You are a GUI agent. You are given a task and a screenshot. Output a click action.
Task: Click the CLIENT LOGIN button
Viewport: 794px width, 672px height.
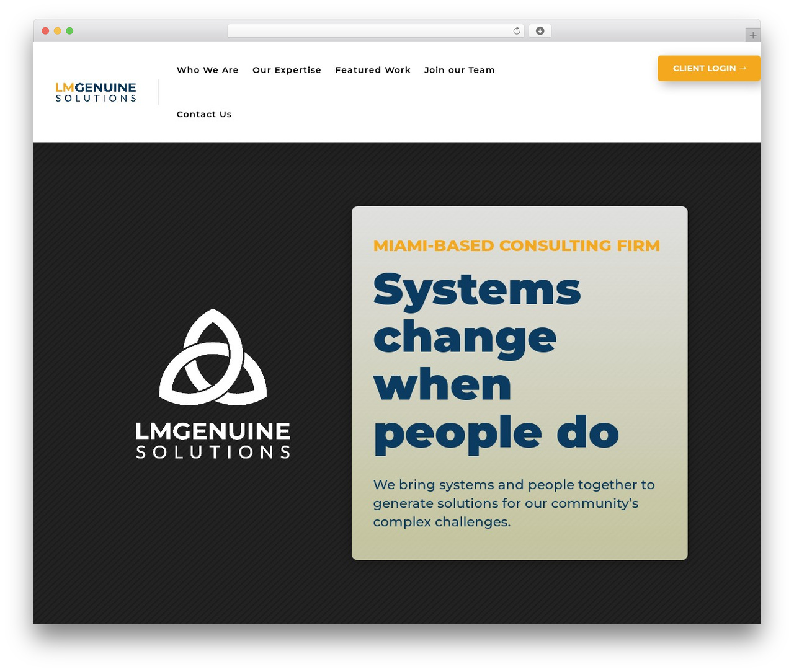[x=709, y=68]
